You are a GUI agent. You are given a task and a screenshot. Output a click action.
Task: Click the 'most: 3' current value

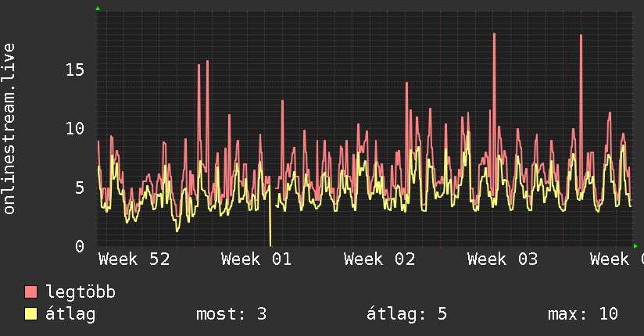tap(231, 314)
